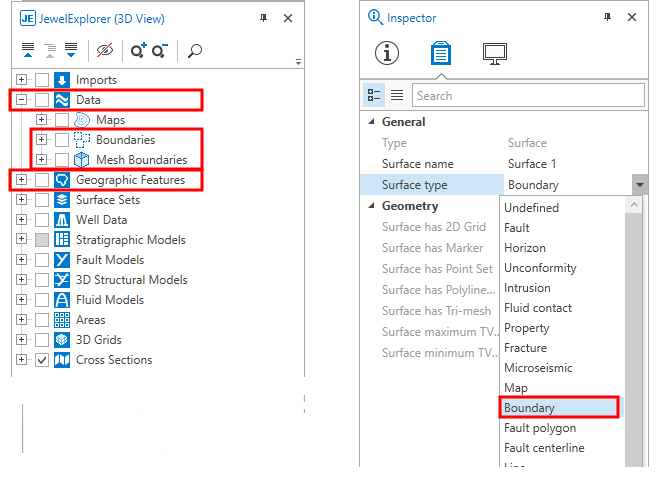Click the search magnifier in JewelExplorer toolbar

[x=195, y=50]
